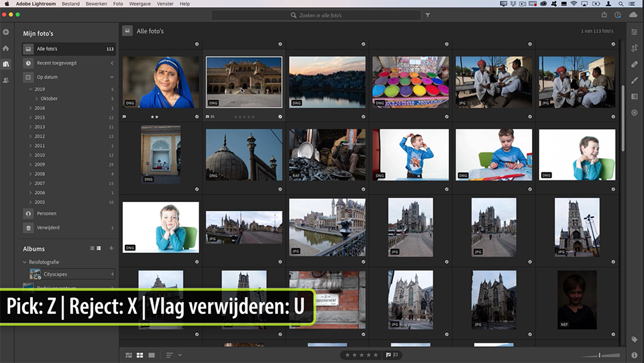The image size is (644, 363).
Task: Select the My Photos library icon
Action: (x=6, y=64)
